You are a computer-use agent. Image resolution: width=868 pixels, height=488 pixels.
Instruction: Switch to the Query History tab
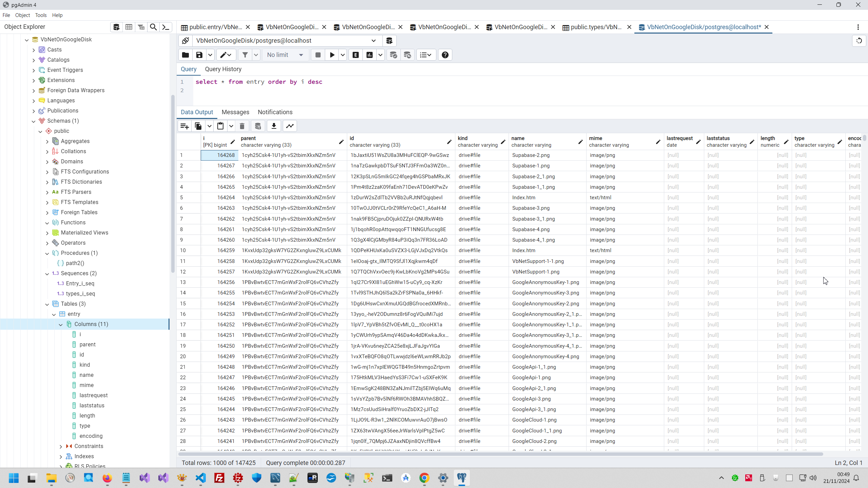223,69
